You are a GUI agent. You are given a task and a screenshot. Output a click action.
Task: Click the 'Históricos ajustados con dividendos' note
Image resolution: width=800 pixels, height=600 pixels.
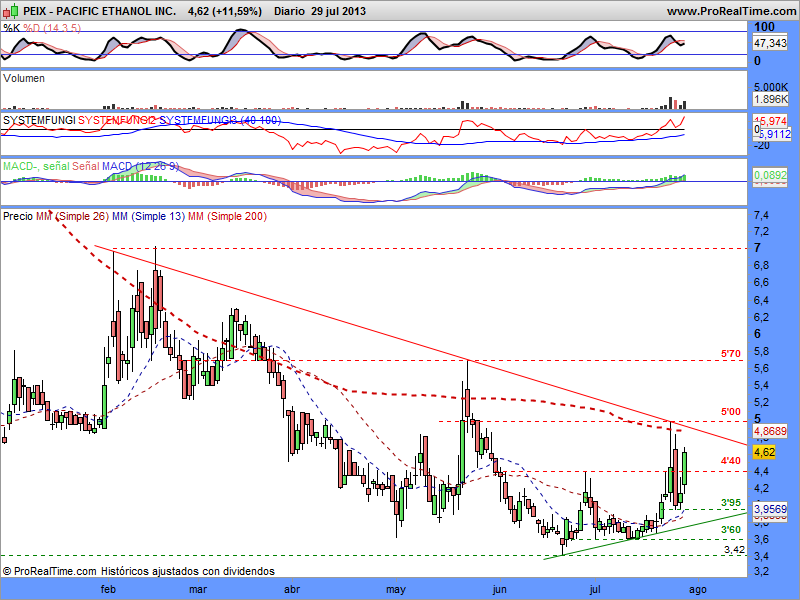tap(188, 571)
